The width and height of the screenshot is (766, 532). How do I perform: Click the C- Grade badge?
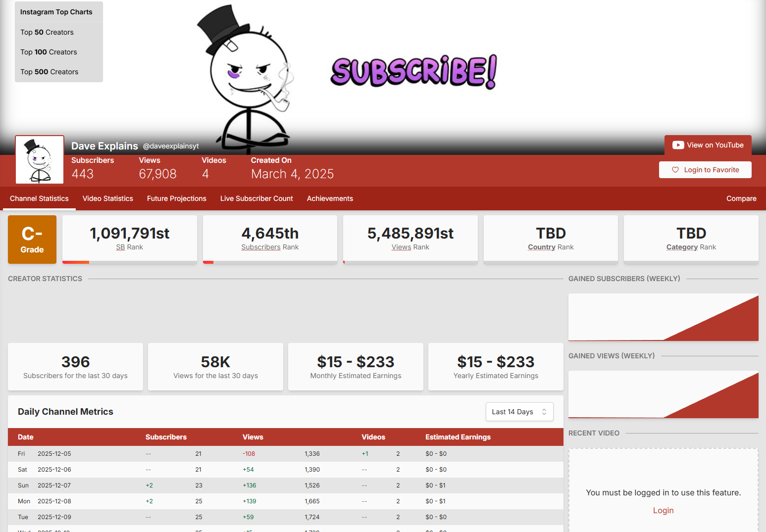tap(32, 240)
